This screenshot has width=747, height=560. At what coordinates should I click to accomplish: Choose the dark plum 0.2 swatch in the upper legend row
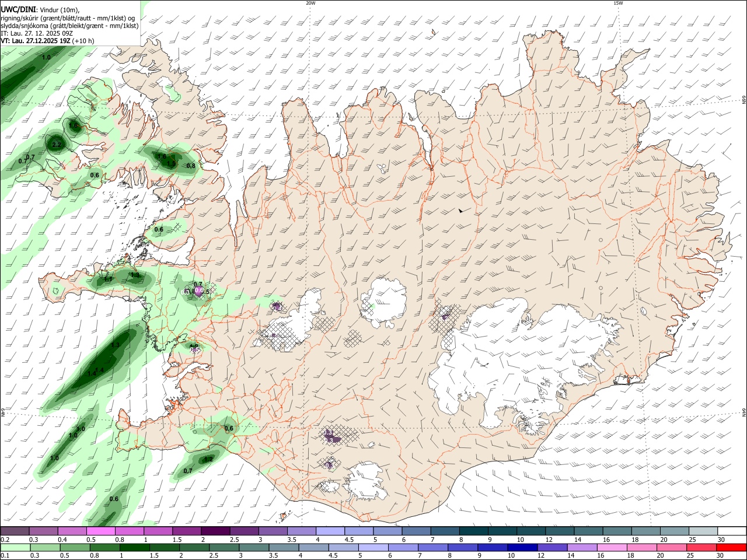(x=15, y=531)
